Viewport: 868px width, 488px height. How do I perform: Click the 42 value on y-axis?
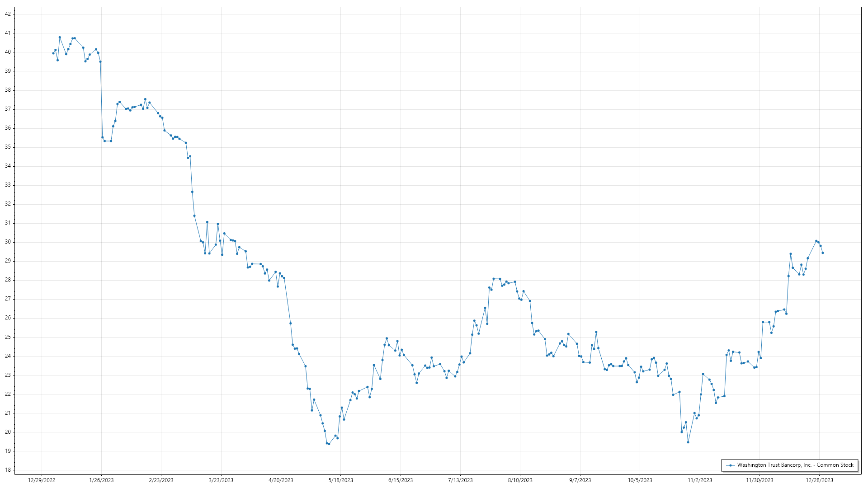pyautogui.click(x=8, y=14)
